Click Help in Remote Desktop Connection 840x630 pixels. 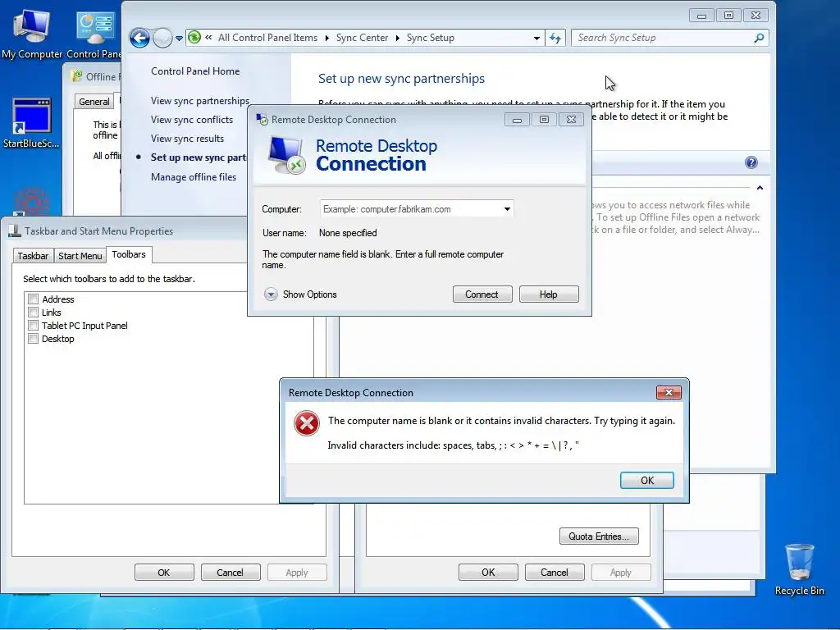549,294
